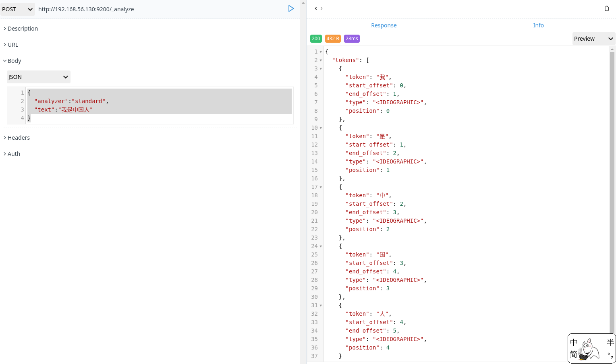Open the Preview view mode dropdown
The image size is (616, 364).
pos(593,38)
